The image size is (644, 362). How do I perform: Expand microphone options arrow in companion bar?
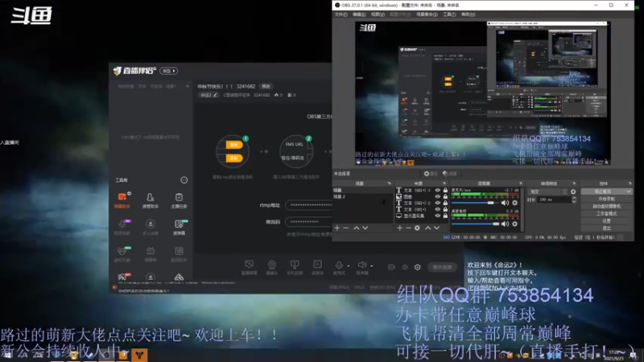tap(349, 265)
